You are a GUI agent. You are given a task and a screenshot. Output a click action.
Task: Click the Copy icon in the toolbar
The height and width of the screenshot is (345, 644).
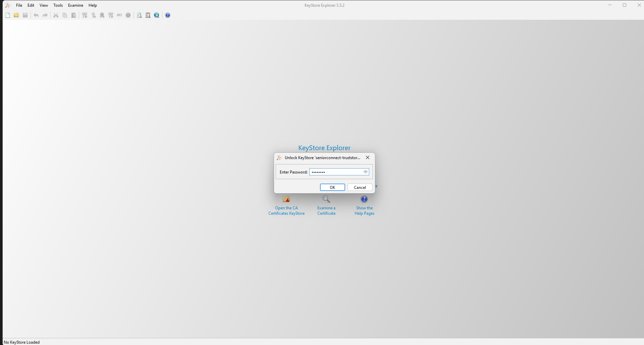click(x=65, y=15)
